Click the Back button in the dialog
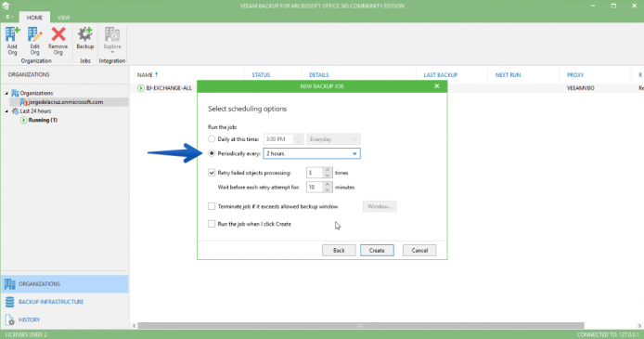Viewport: 644px width, 339px height. 339,250
